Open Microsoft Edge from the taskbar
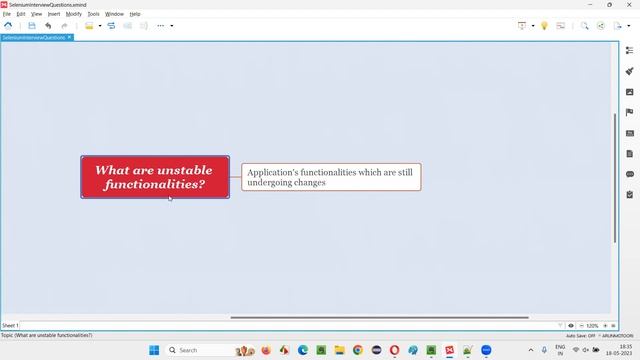Image resolution: width=640 pixels, height=360 pixels. [303, 350]
